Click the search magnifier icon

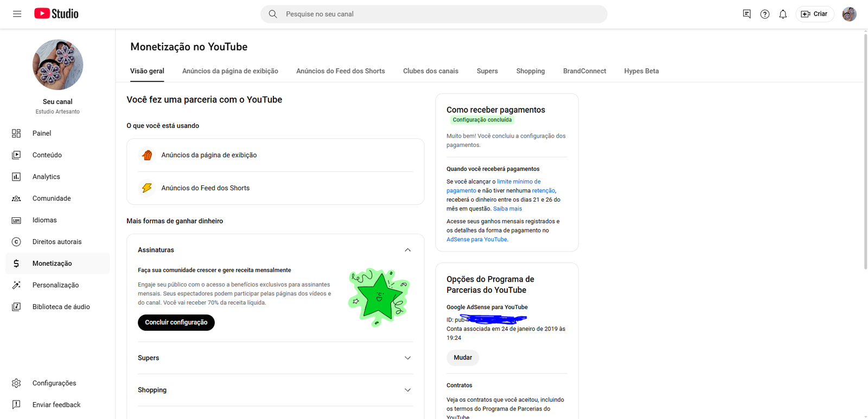click(x=273, y=14)
